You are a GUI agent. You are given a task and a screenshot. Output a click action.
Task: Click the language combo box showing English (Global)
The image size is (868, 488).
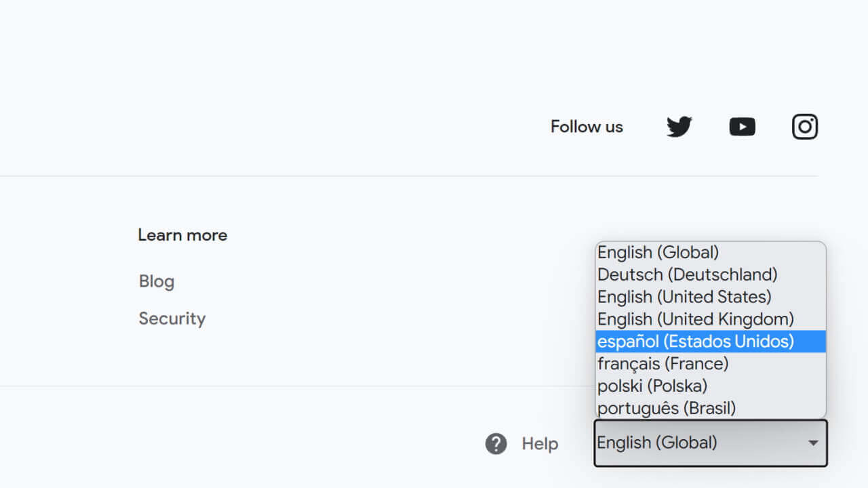pyautogui.click(x=698, y=443)
